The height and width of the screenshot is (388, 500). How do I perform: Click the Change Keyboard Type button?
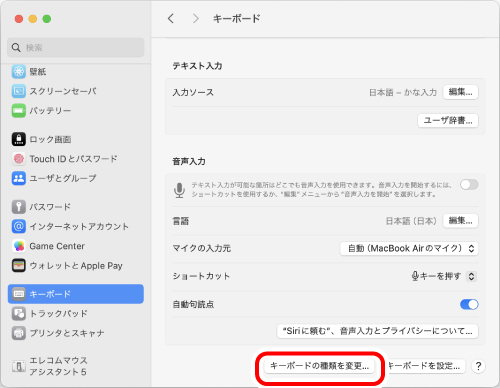point(319,366)
